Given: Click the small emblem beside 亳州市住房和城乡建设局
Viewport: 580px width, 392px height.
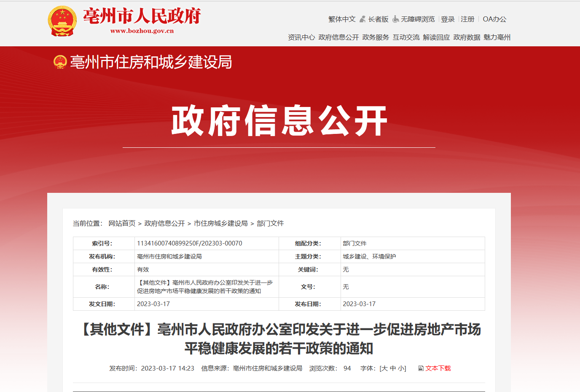Looking at the screenshot, I should pos(60,62).
